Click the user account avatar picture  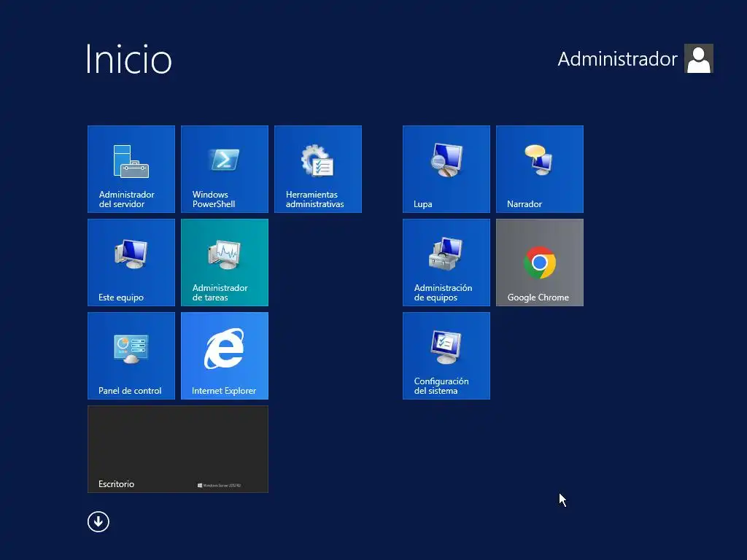click(x=698, y=58)
